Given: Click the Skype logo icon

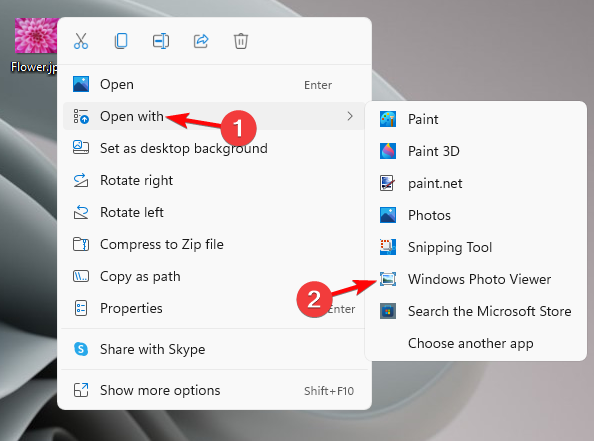Looking at the screenshot, I should tap(81, 349).
